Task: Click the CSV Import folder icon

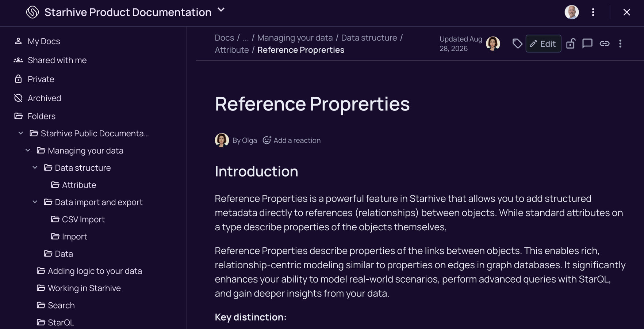Action: click(55, 219)
